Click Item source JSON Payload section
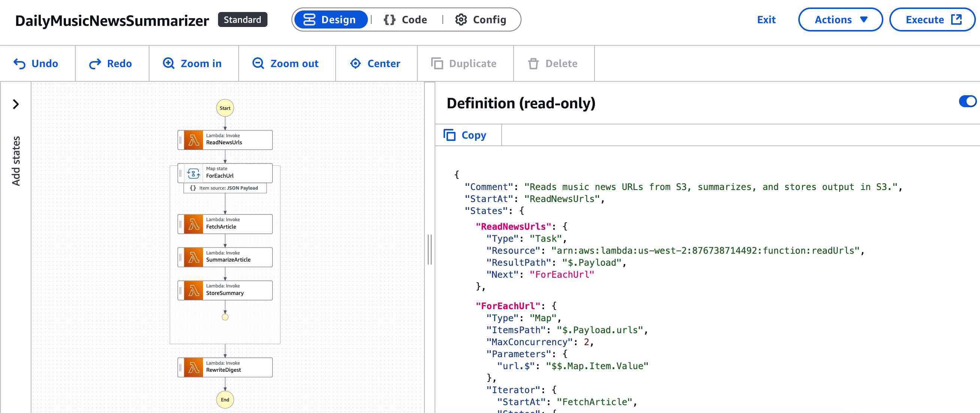 pyautogui.click(x=225, y=188)
